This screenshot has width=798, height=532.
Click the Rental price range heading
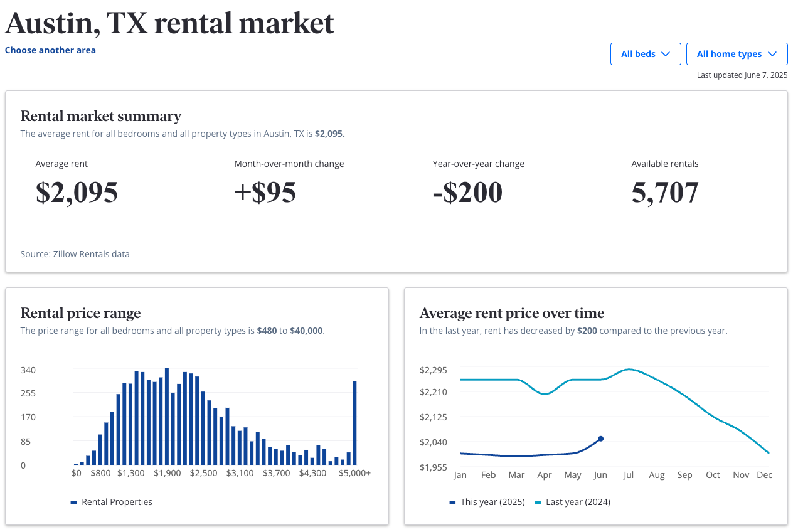80,313
